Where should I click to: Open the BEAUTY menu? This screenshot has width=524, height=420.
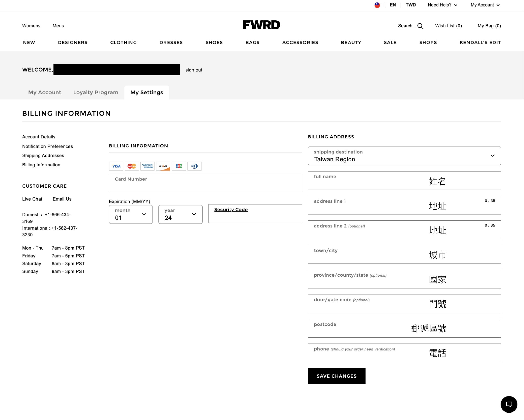pyautogui.click(x=351, y=43)
